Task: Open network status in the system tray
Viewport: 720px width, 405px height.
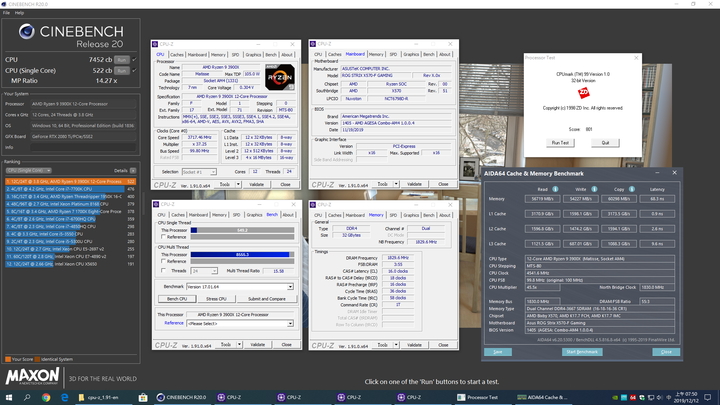Action: tap(651, 397)
